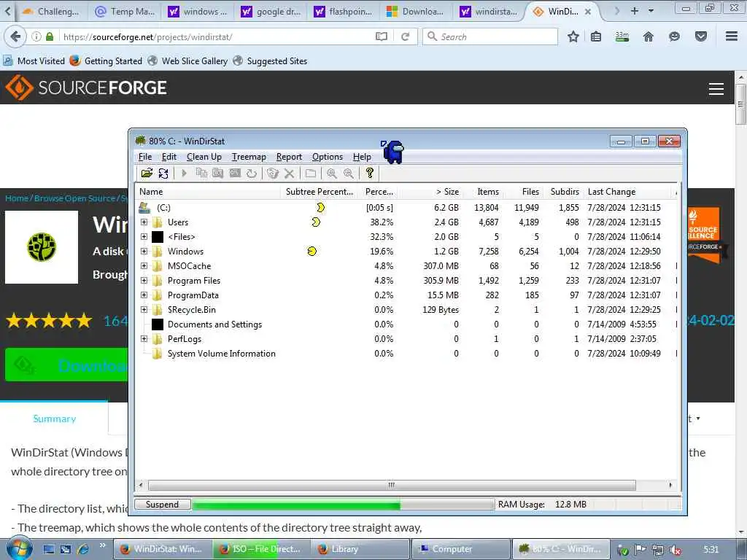Open SourceForge site hamburger menu
This screenshot has height=560, width=747.
click(x=716, y=88)
